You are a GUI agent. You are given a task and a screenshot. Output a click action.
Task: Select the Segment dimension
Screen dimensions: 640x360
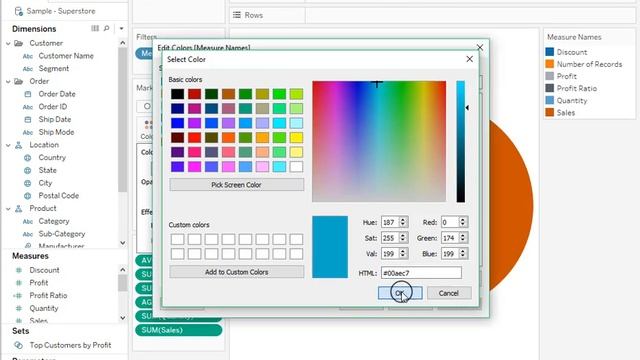tap(53, 69)
